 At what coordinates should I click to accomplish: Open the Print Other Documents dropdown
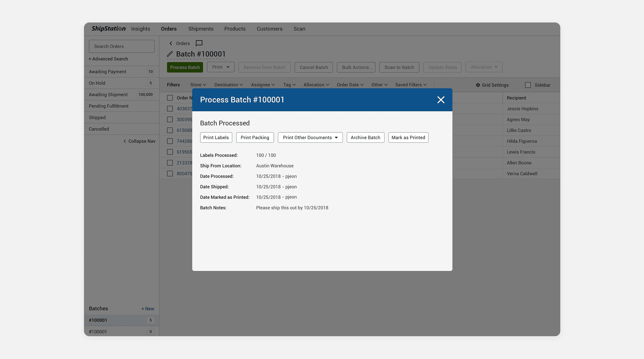coord(310,138)
